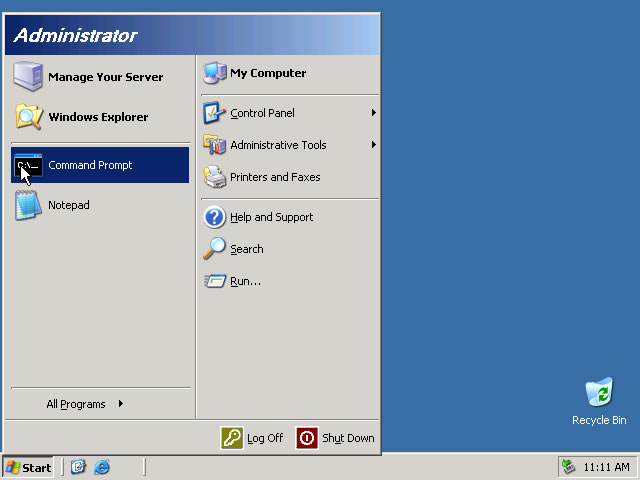Screen dimensions: 640x480
Task: Click the red Shut Down power icon
Action: (307, 438)
